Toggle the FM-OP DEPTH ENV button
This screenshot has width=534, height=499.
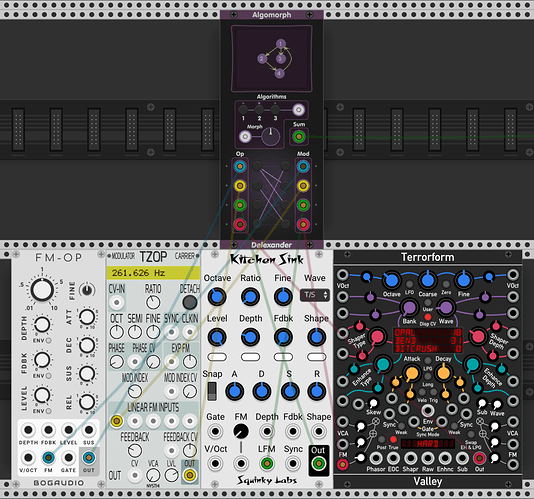point(49,340)
